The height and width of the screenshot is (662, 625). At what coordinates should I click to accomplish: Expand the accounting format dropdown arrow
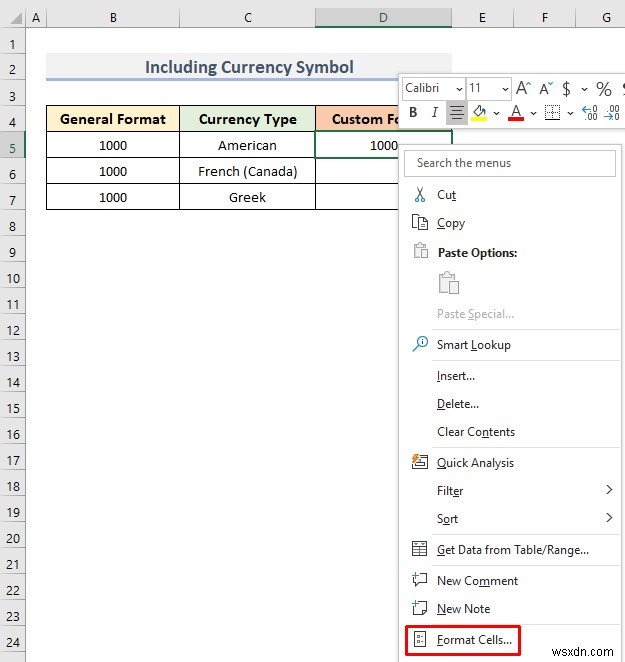click(x=584, y=89)
